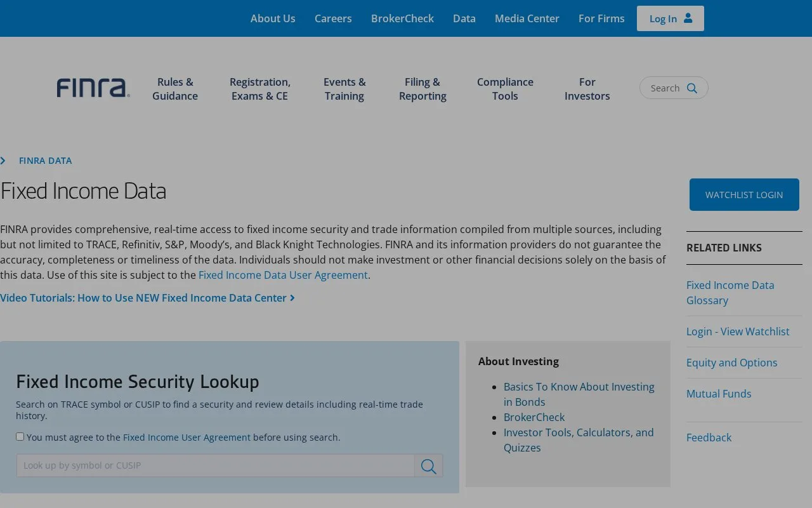The height and width of the screenshot is (508, 812).
Task: Click the Fixed Income Security Lookup heading
Action: pyautogui.click(x=138, y=382)
